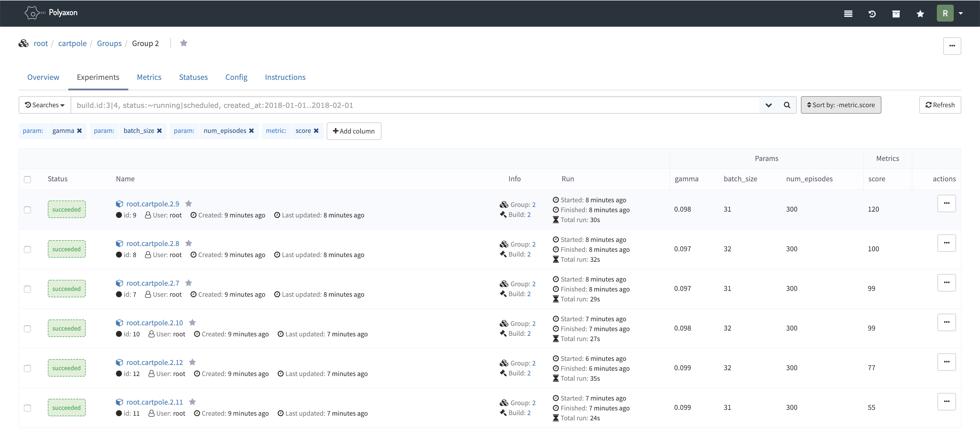Click the Refresh button
The height and width of the screenshot is (432, 980).
[x=940, y=105]
